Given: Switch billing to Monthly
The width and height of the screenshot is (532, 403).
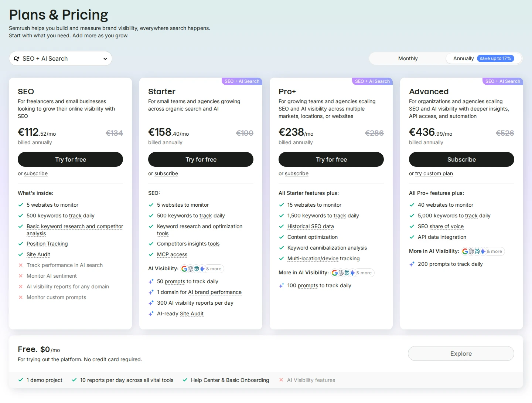Looking at the screenshot, I should (408, 58).
